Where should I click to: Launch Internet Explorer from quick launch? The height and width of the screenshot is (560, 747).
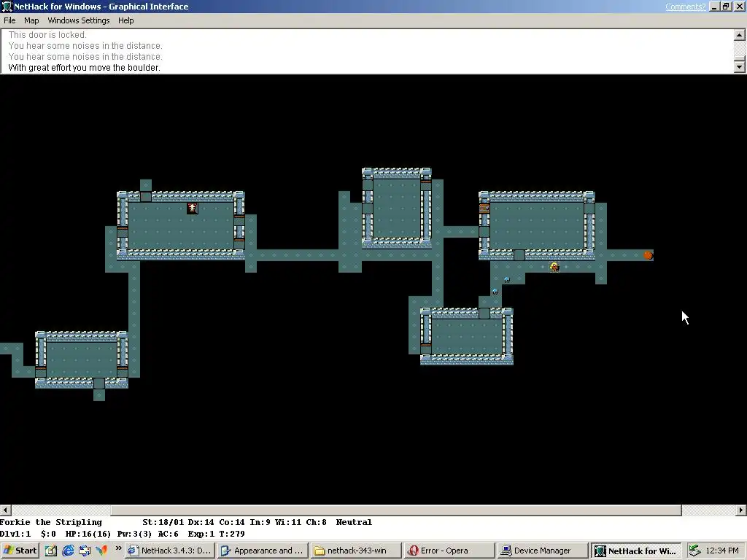(68, 551)
